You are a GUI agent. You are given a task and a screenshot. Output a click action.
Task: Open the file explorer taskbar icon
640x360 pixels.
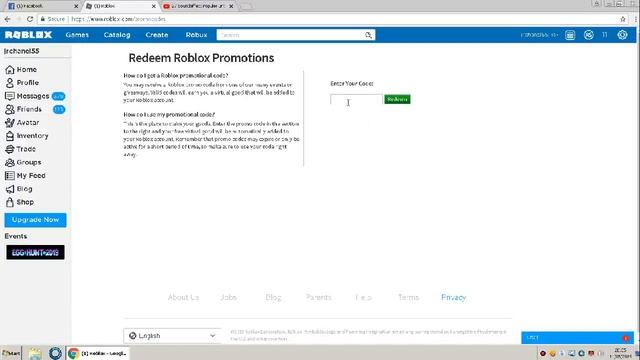pyautogui.click(x=35, y=353)
